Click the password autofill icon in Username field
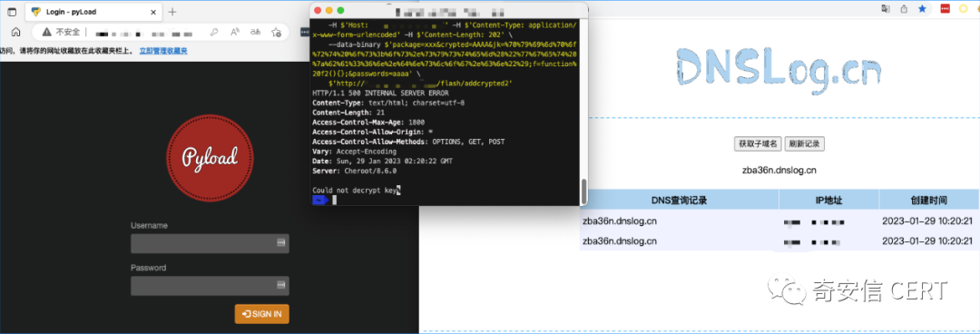Image resolution: width=980 pixels, height=334 pixels. [x=281, y=243]
